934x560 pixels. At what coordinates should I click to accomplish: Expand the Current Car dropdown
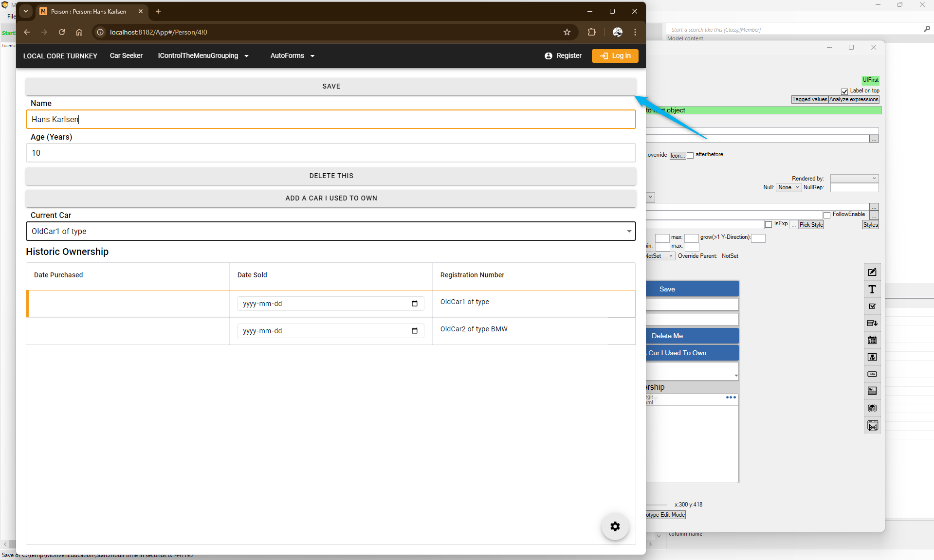coord(330,232)
